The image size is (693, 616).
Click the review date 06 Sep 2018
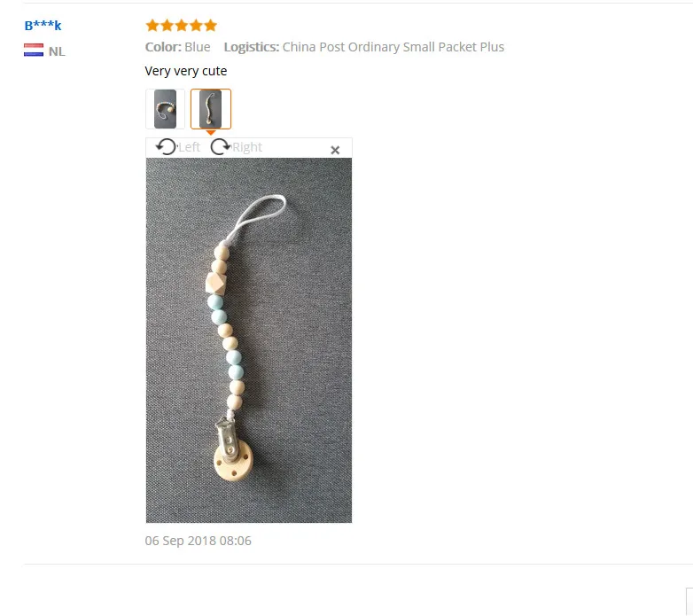(198, 541)
